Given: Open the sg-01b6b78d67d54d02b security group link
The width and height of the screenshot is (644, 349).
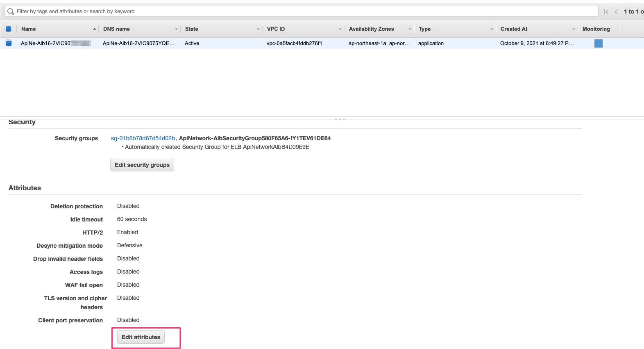Looking at the screenshot, I should [x=143, y=139].
